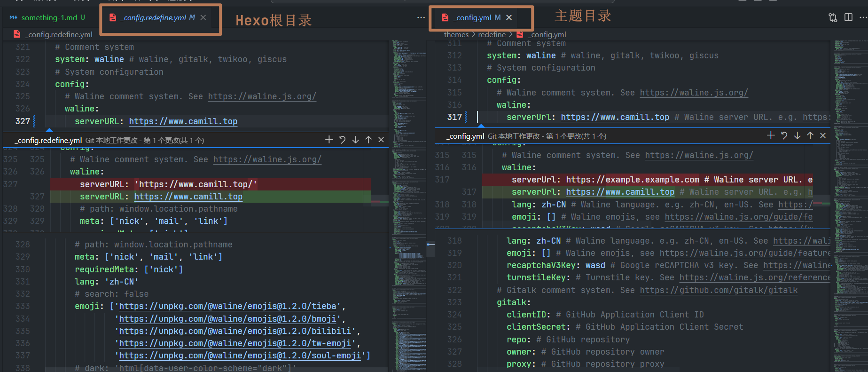Stage the change in _config.yml peek view

click(771, 135)
